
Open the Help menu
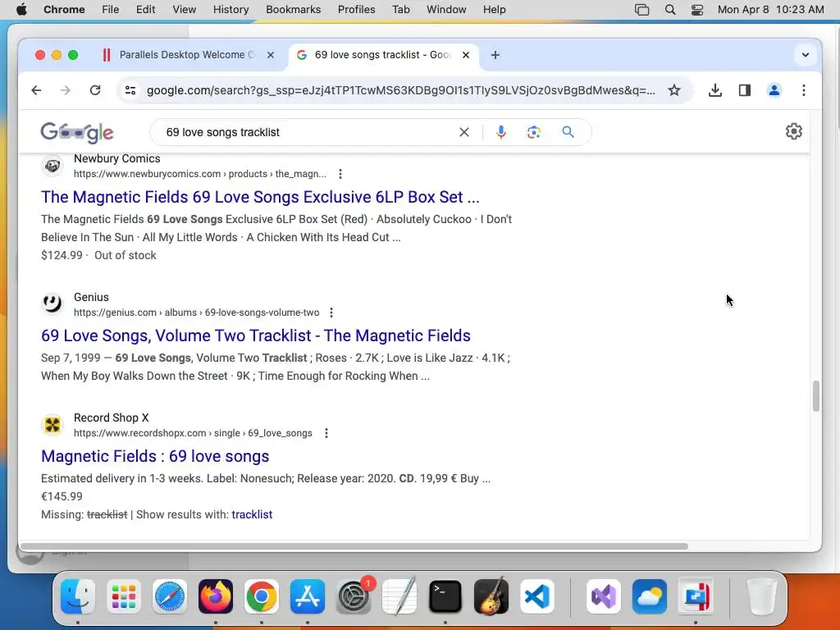(494, 10)
